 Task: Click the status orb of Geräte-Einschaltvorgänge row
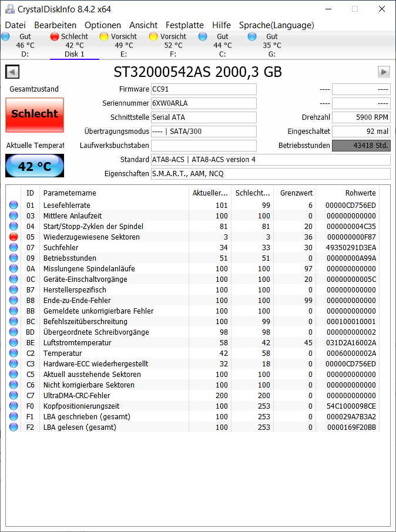(x=14, y=280)
